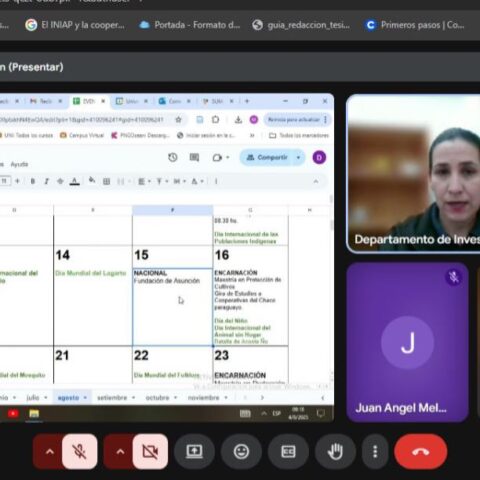Raise hand in the meeting

pos(335,452)
